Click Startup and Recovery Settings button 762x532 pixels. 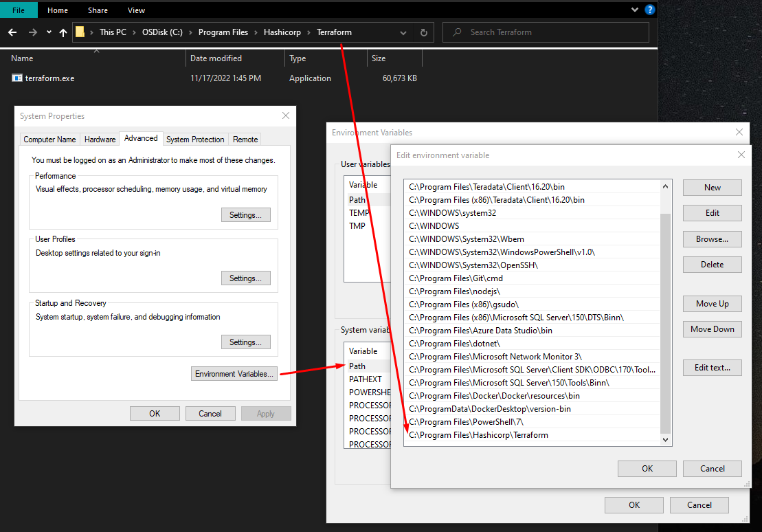pos(246,342)
